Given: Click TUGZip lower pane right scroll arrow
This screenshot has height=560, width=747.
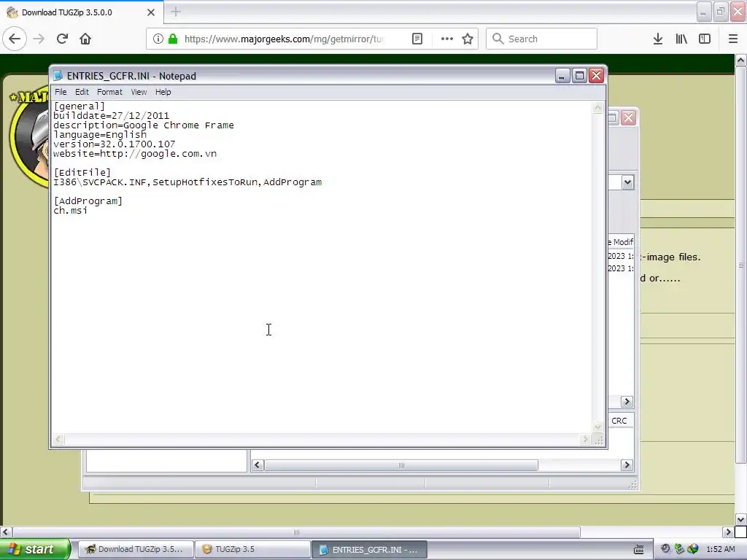Looking at the screenshot, I should point(627,464).
